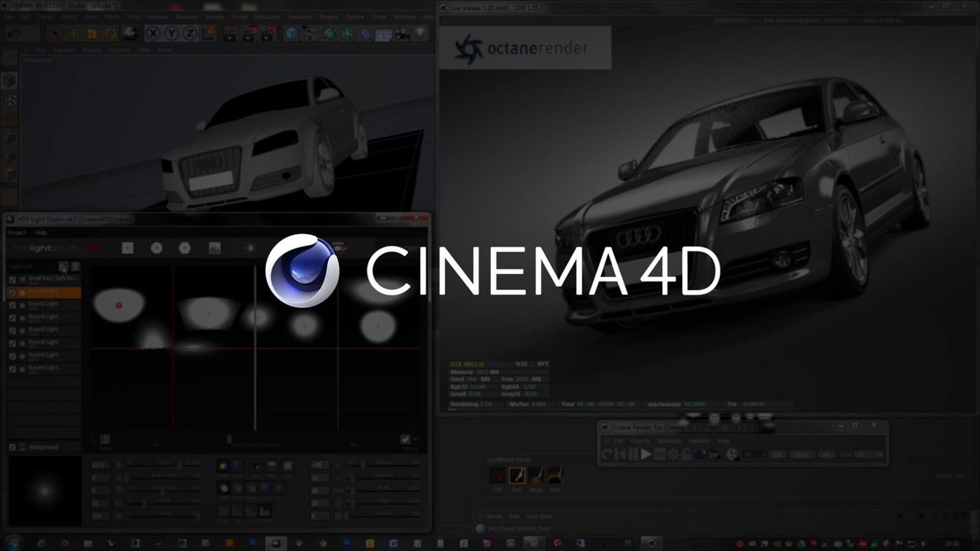Toggle the X axis lock
Screen dimensions: 980x551
[153, 33]
